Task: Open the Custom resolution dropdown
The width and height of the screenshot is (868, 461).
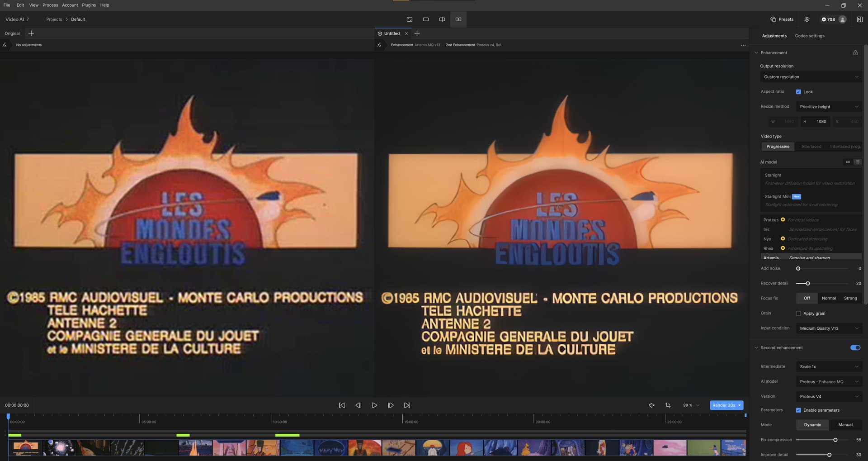Action: 811,77
